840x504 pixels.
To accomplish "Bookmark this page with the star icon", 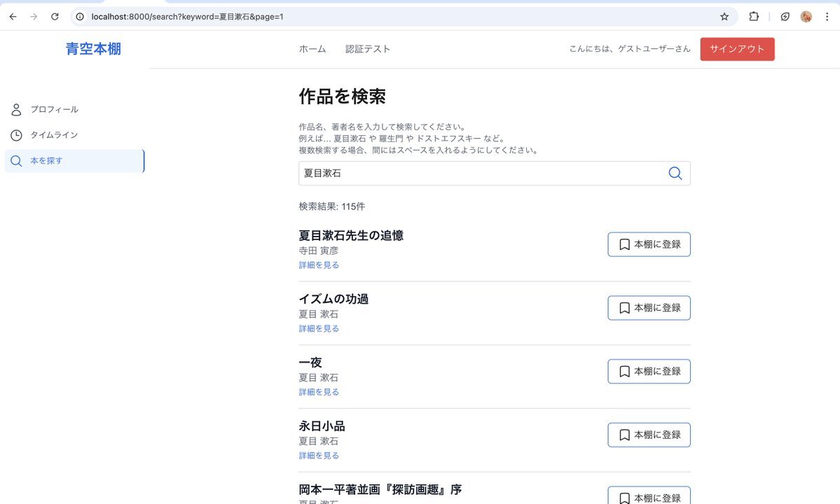I will point(724,17).
